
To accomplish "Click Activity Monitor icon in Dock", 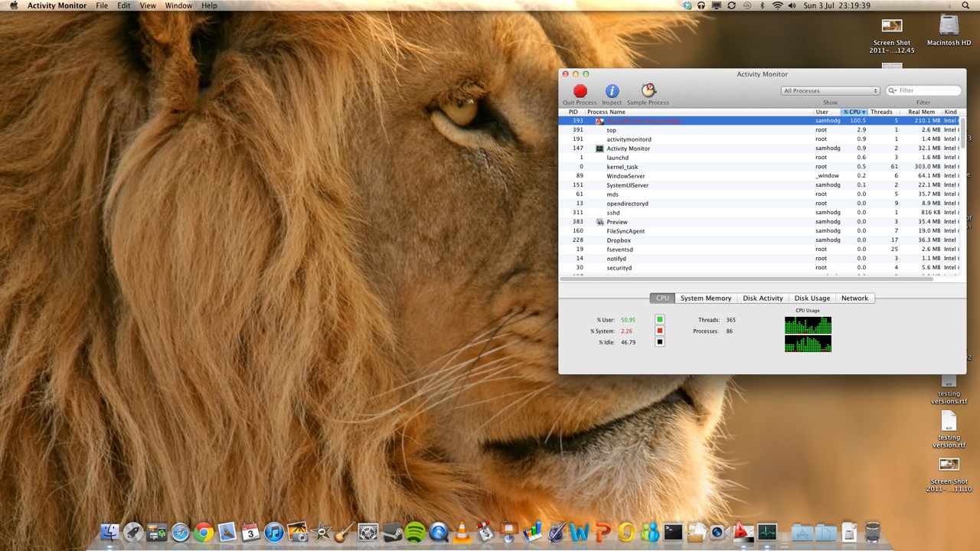I will click(x=767, y=532).
